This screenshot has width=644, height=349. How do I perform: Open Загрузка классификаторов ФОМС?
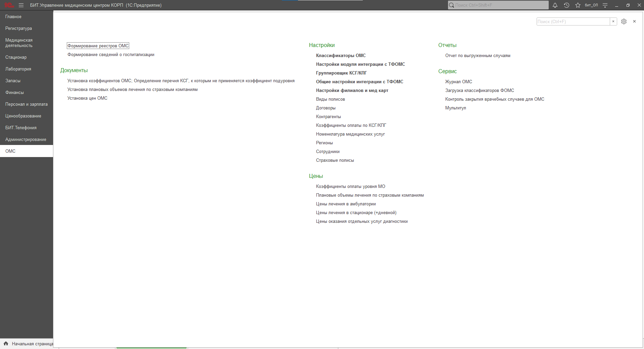point(480,90)
